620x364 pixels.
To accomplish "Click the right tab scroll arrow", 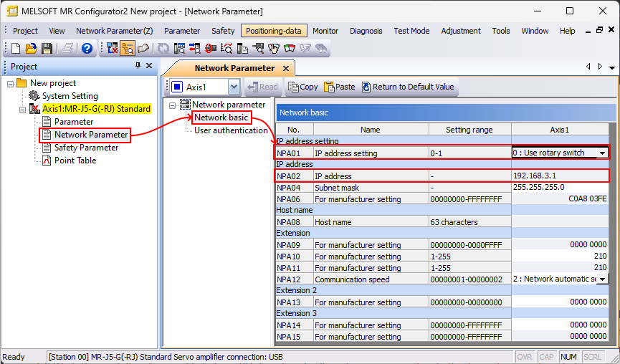I will tap(600, 67).
